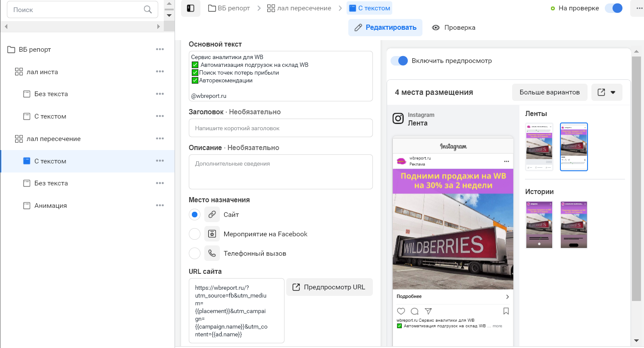
Task: Click the Заголовок input field
Action: [x=281, y=128]
